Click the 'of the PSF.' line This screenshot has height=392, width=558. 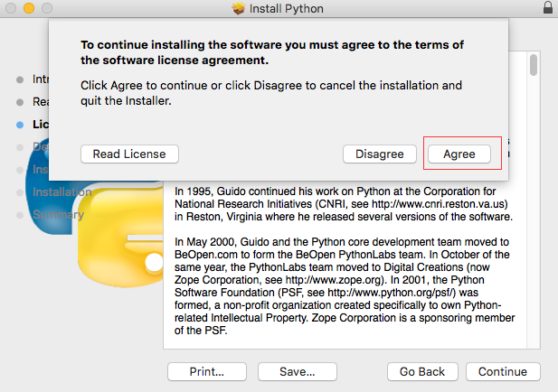201,331
